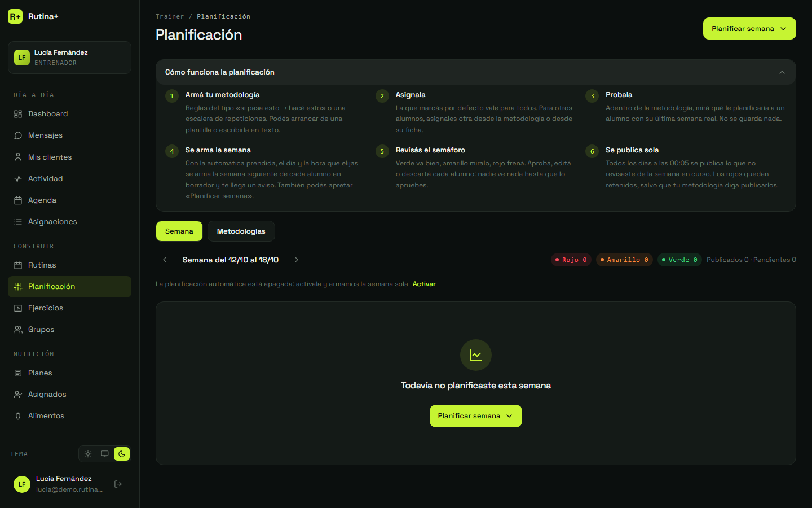812x508 pixels.
Task: Switch theme to system mode
Action: coord(105,454)
